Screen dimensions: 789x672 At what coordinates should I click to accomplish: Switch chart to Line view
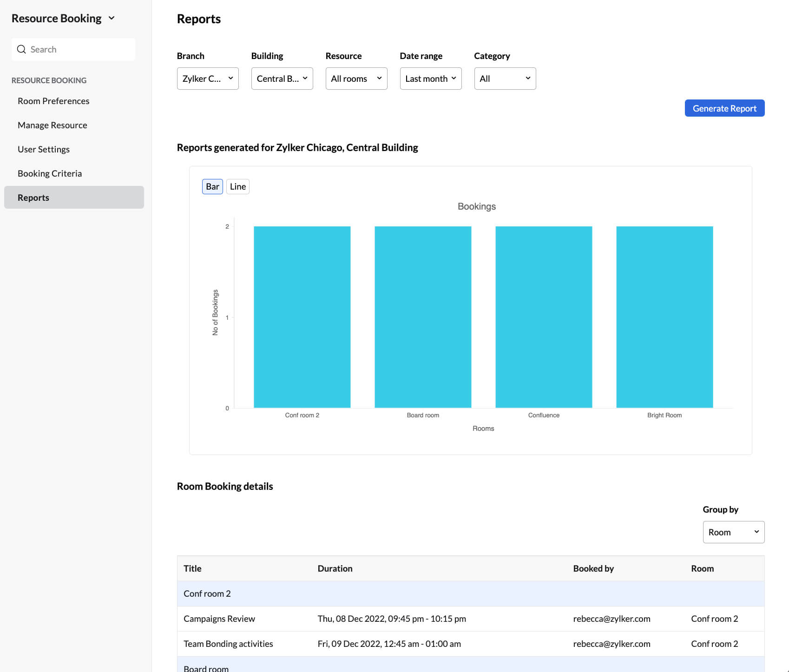click(x=237, y=186)
